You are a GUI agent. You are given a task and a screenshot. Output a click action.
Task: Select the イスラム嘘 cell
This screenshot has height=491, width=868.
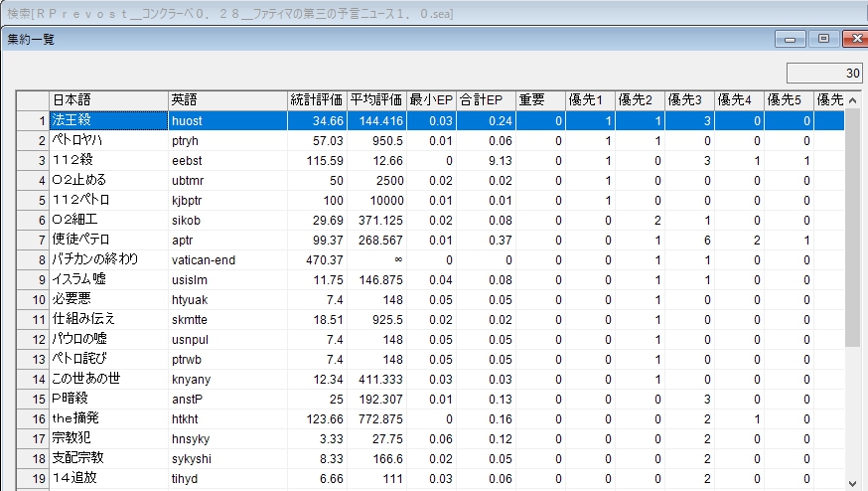click(x=108, y=279)
